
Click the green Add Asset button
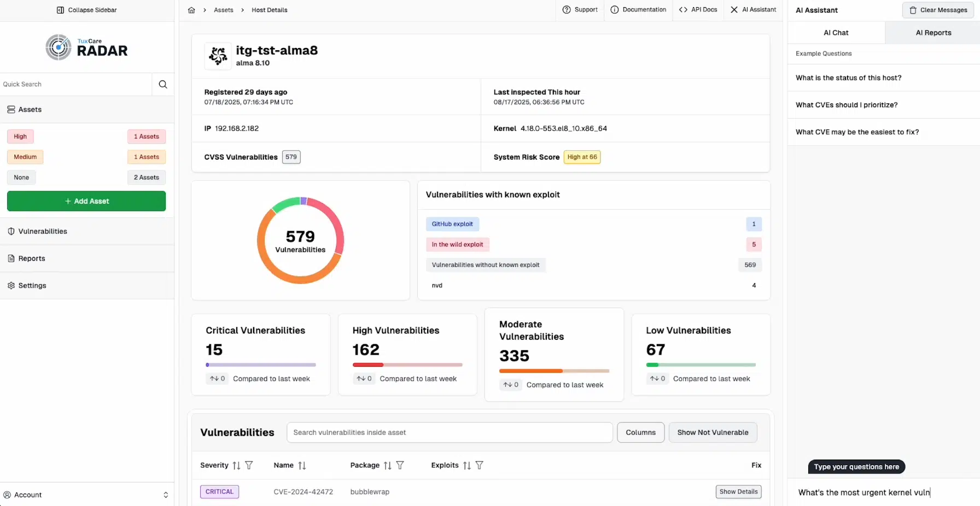86,201
